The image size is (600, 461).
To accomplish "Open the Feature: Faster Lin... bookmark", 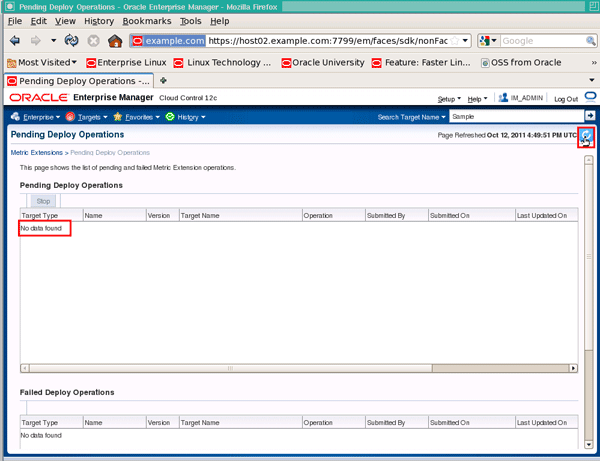I will (x=421, y=62).
